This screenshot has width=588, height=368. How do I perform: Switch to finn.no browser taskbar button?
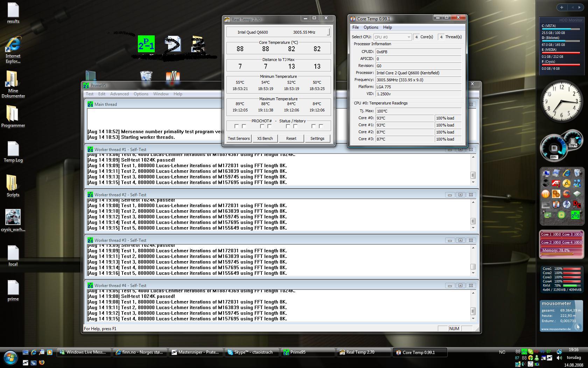(x=140, y=352)
